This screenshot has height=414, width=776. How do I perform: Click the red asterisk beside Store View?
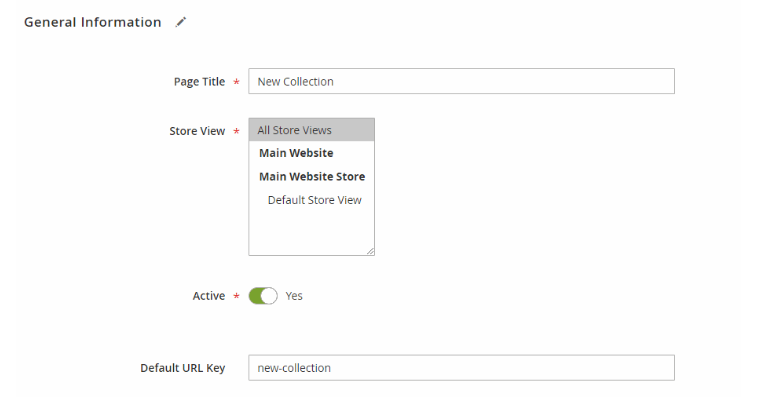(237, 132)
